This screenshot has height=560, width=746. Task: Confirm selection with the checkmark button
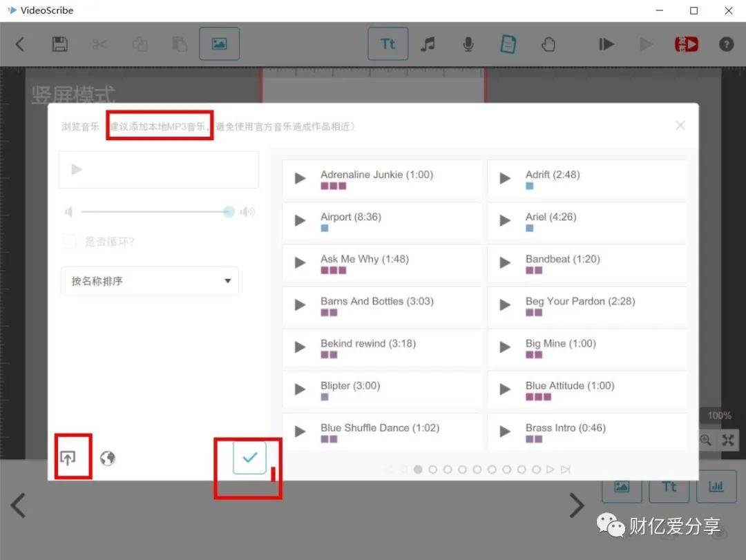pyautogui.click(x=249, y=458)
